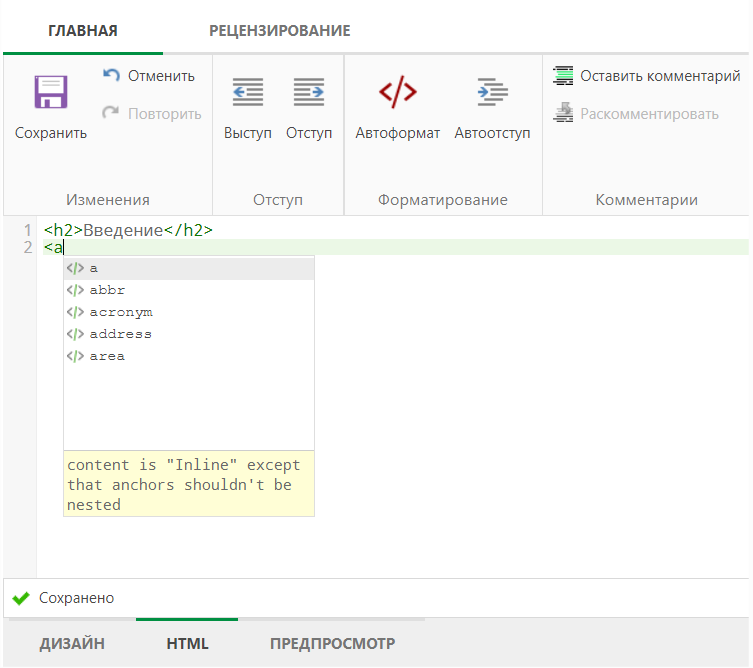Click the Отменить text label

161,76
